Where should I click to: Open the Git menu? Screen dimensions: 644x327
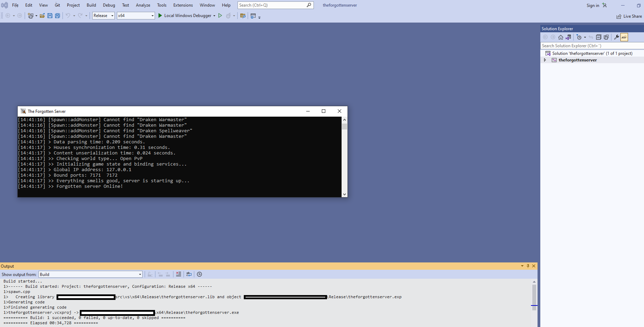58,5
